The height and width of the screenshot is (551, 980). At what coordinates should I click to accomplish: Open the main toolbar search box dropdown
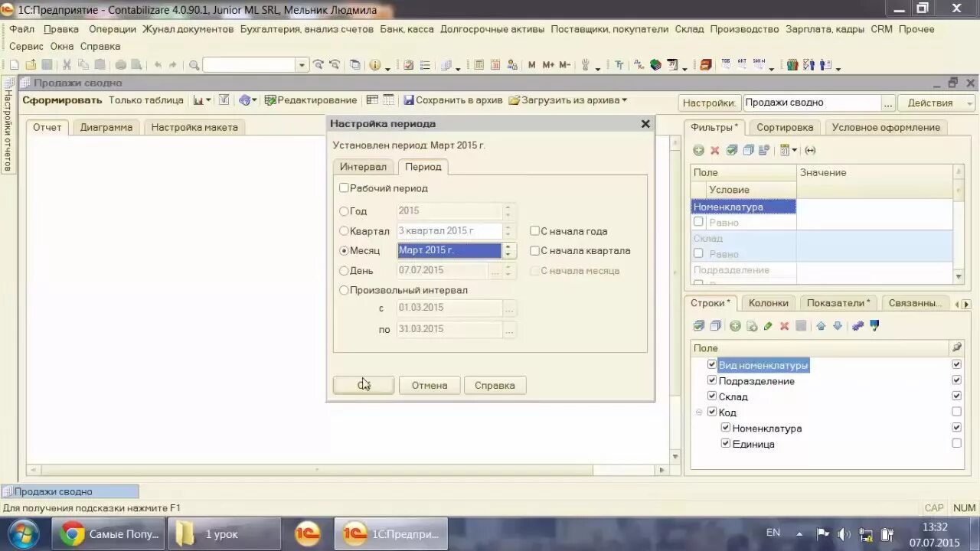(302, 65)
